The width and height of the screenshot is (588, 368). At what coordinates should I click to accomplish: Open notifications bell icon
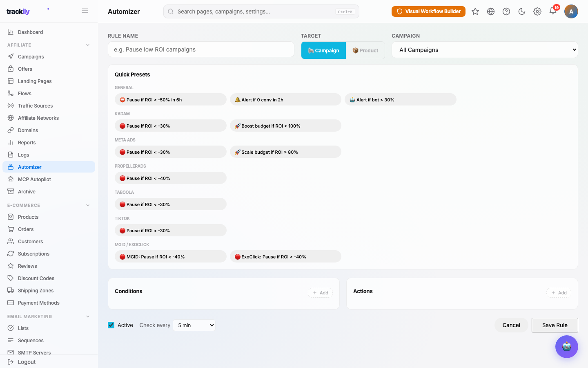[x=553, y=11]
